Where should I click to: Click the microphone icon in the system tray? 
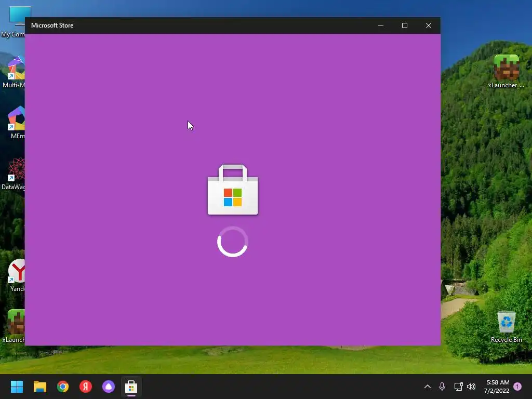[442, 387]
